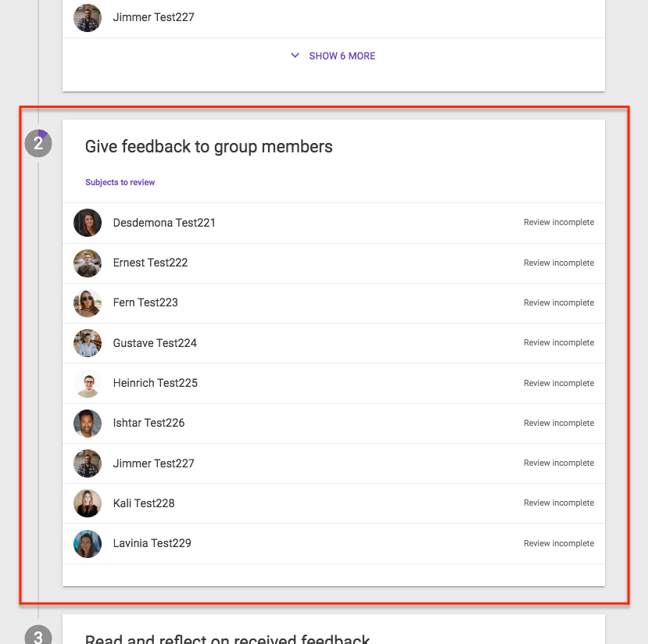648x644 pixels.
Task: Click Gustave Test224's profile avatar
Action: [88, 343]
